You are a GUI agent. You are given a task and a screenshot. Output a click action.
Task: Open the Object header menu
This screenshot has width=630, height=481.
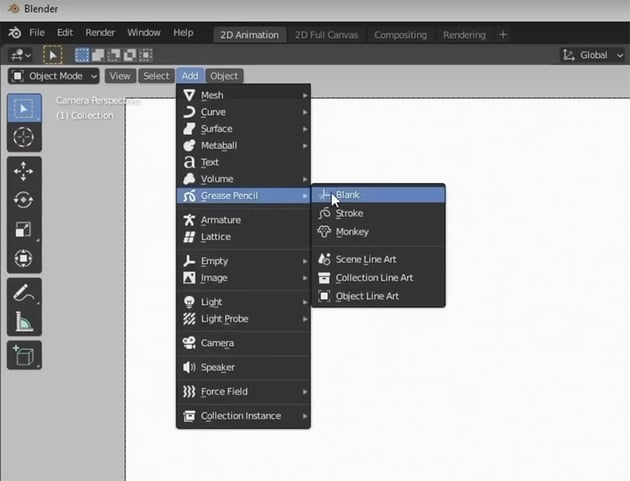pos(224,76)
